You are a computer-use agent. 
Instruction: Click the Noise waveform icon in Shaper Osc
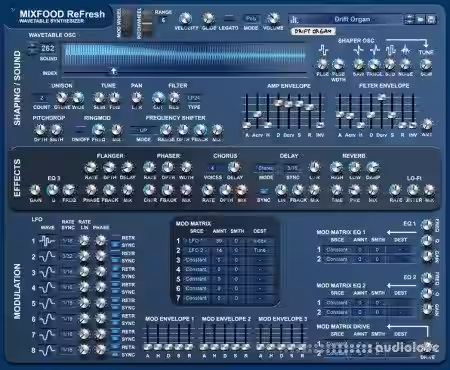(x=405, y=50)
